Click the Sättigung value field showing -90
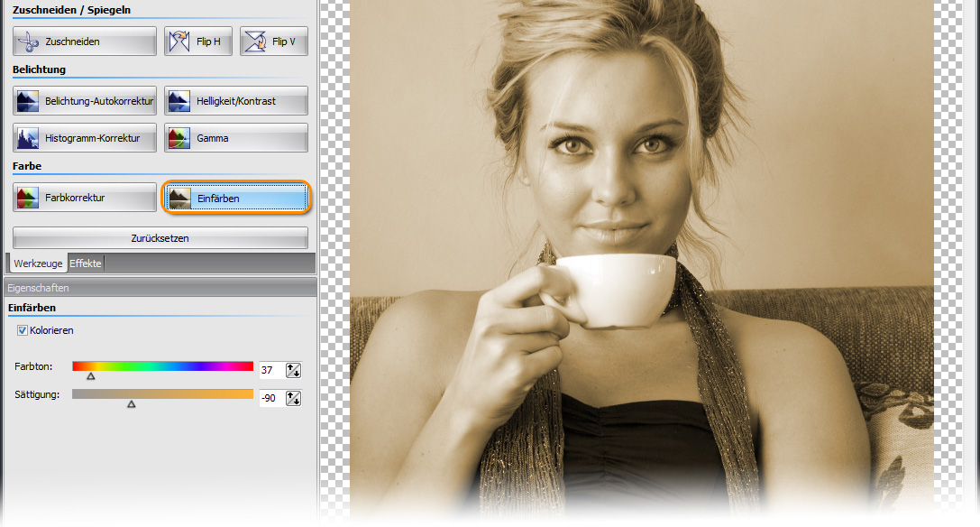Image resolution: width=980 pixels, height=527 pixels. click(x=272, y=398)
